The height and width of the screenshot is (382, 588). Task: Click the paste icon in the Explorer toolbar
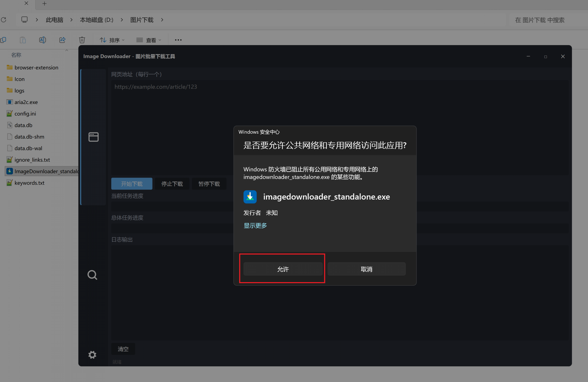tap(23, 40)
